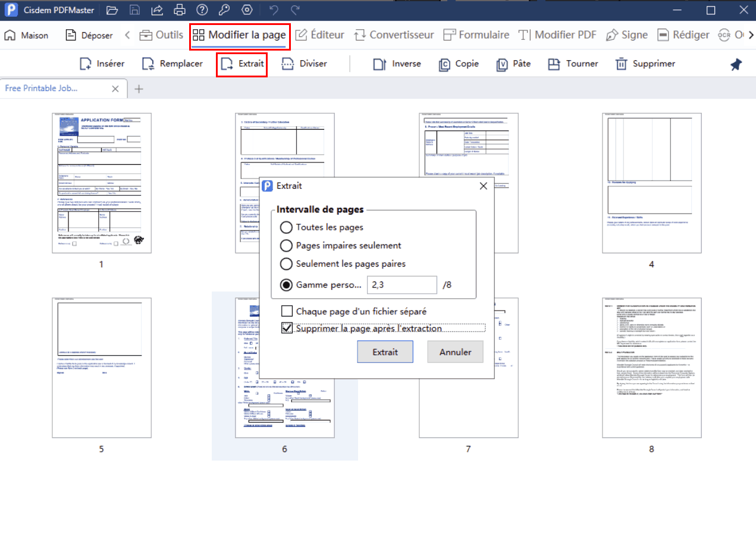Select Pages impaires seulement option
The width and height of the screenshot is (756, 557).
click(x=340, y=246)
